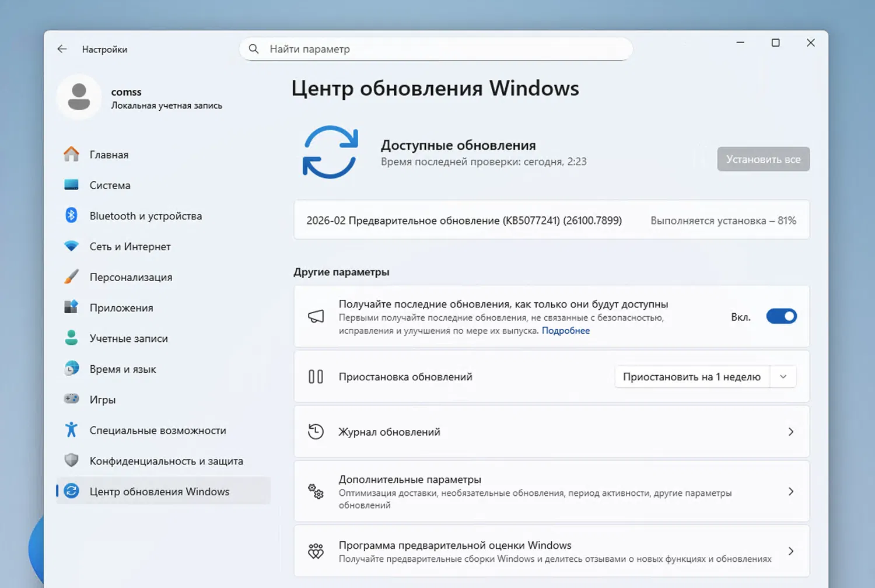Click the Приостановить на 1 неделю button
The width and height of the screenshot is (875, 588).
(x=692, y=377)
